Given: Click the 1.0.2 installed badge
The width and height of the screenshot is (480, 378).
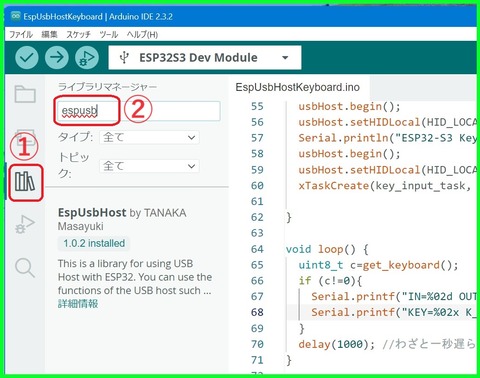Looking at the screenshot, I should click(94, 243).
